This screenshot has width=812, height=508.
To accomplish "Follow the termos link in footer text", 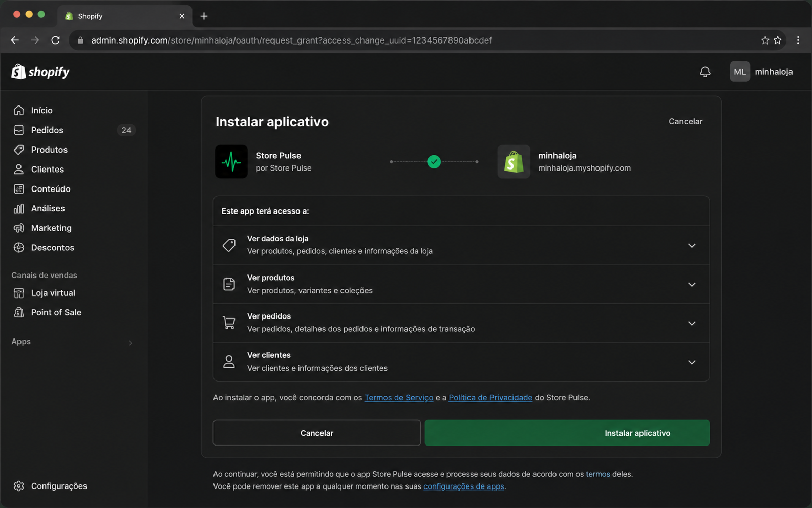I will tap(598, 474).
